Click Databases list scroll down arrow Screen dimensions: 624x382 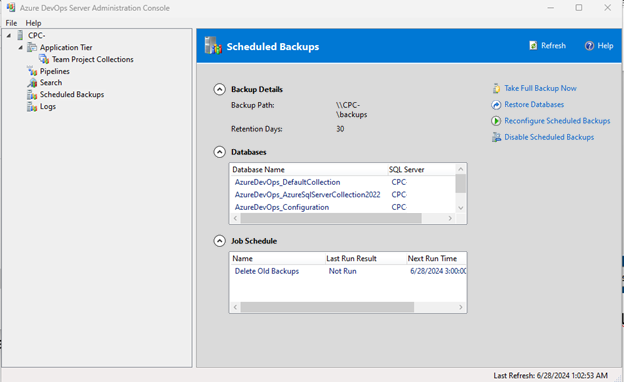click(460, 208)
